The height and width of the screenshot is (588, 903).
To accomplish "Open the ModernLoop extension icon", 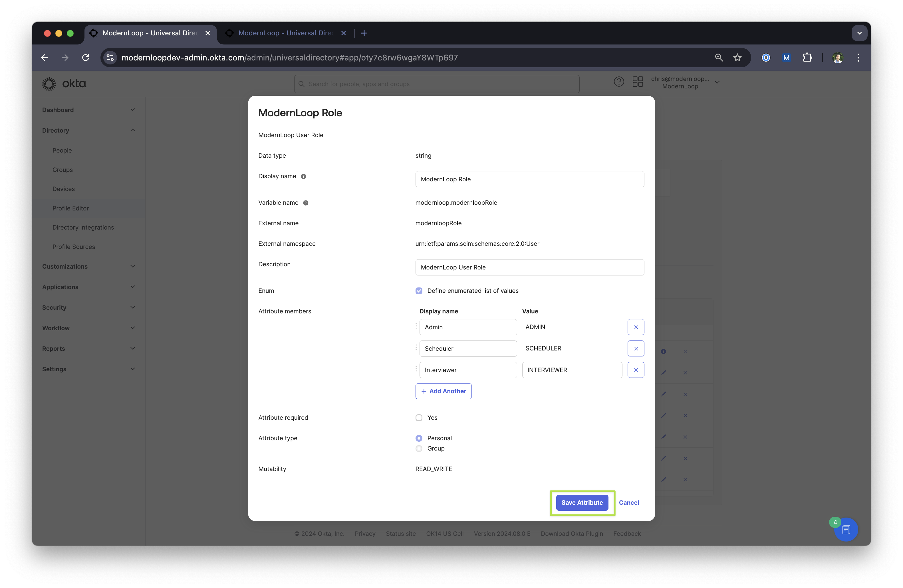I will [786, 58].
